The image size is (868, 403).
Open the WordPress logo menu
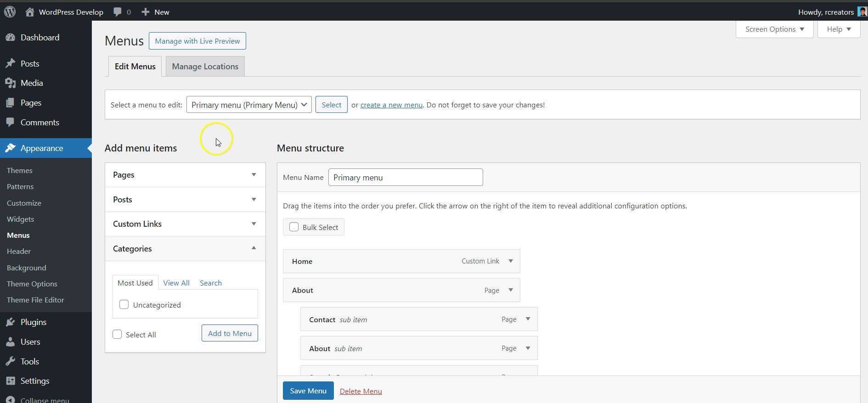[10, 12]
